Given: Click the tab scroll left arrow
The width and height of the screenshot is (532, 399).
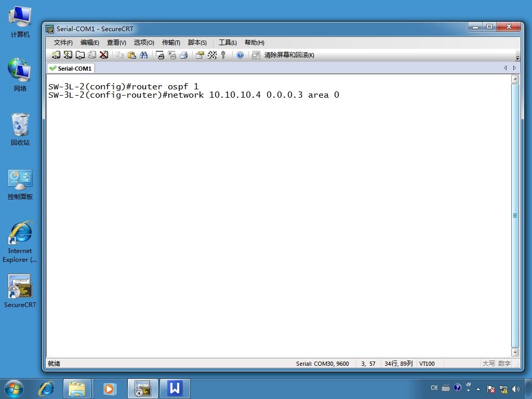Looking at the screenshot, I should [505, 68].
